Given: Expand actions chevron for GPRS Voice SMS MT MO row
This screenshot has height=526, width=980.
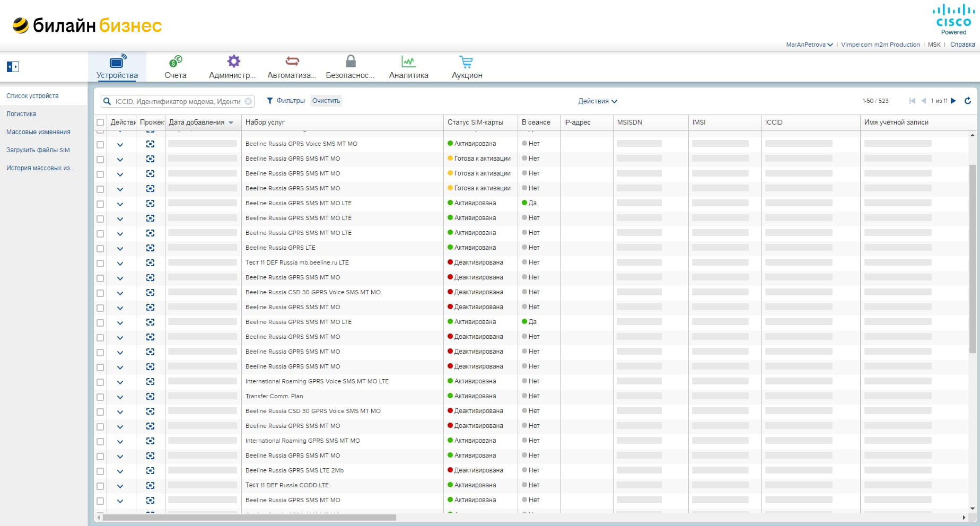Looking at the screenshot, I should (x=120, y=145).
